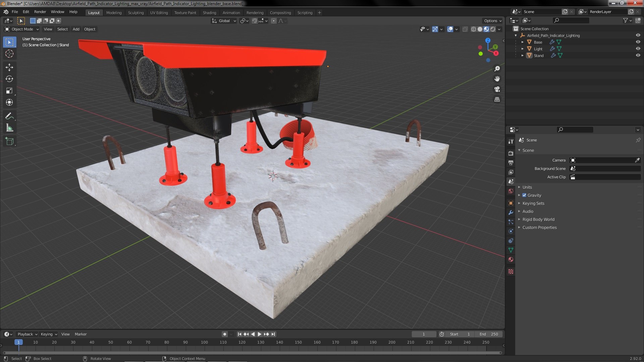Open the Texture properties tab
This screenshot has height=362, width=644.
point(511,271)
